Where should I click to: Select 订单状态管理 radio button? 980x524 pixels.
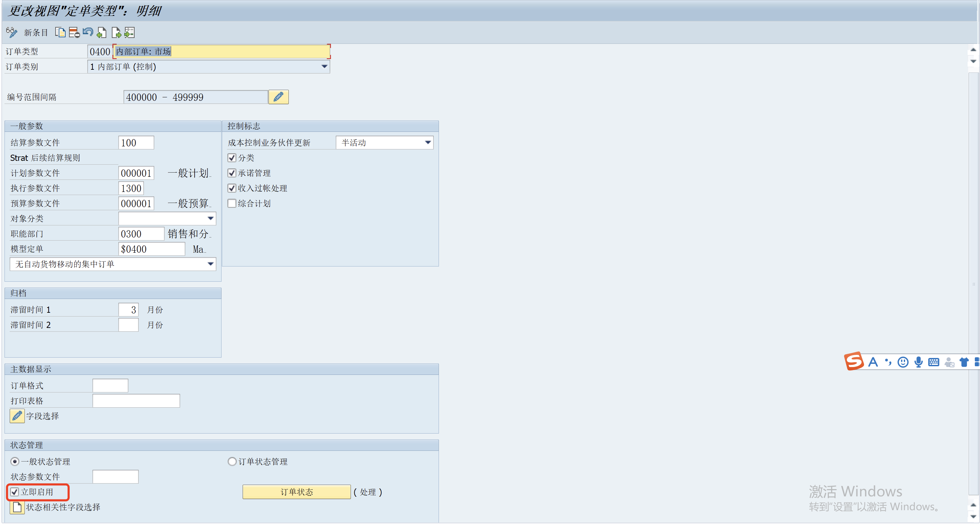(232, 461)
